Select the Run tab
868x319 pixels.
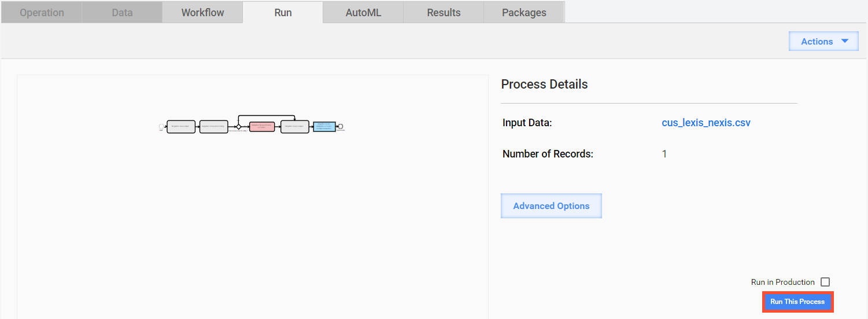(x=283, y=12)
